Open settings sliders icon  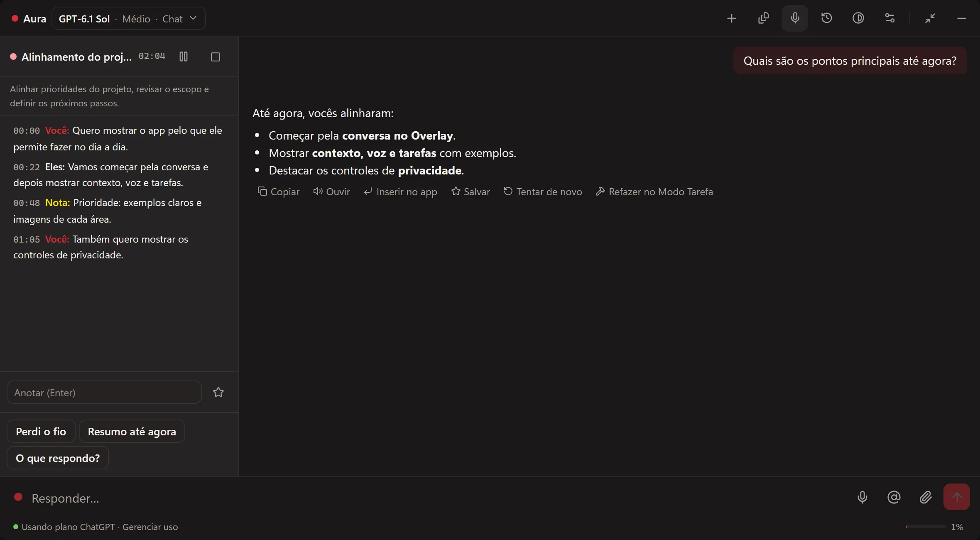(x=890, y=18)
